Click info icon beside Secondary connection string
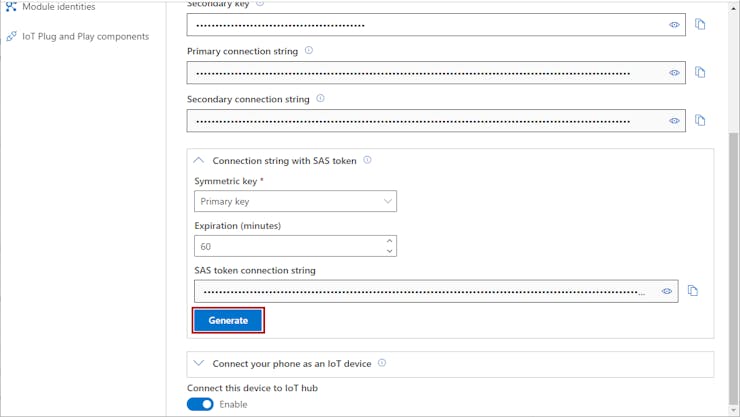 (320, 99)
